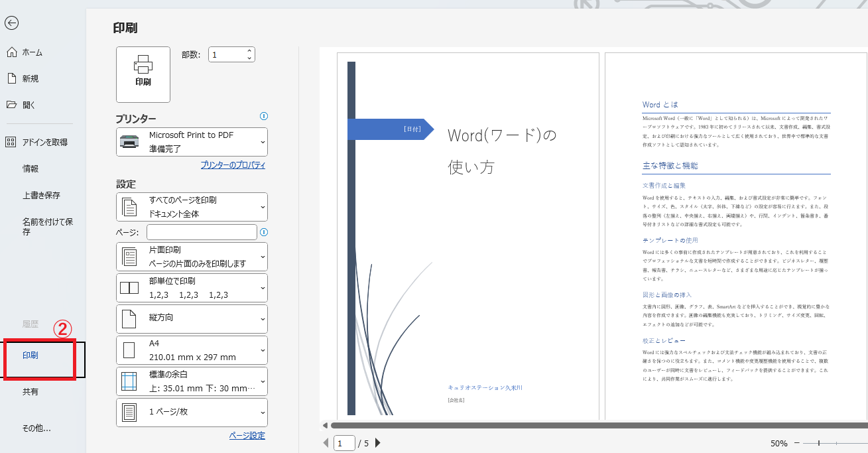Viewport: 868px width, 453px height.
Task: Click the back arrow icon
Action: [x=11, y=23]
